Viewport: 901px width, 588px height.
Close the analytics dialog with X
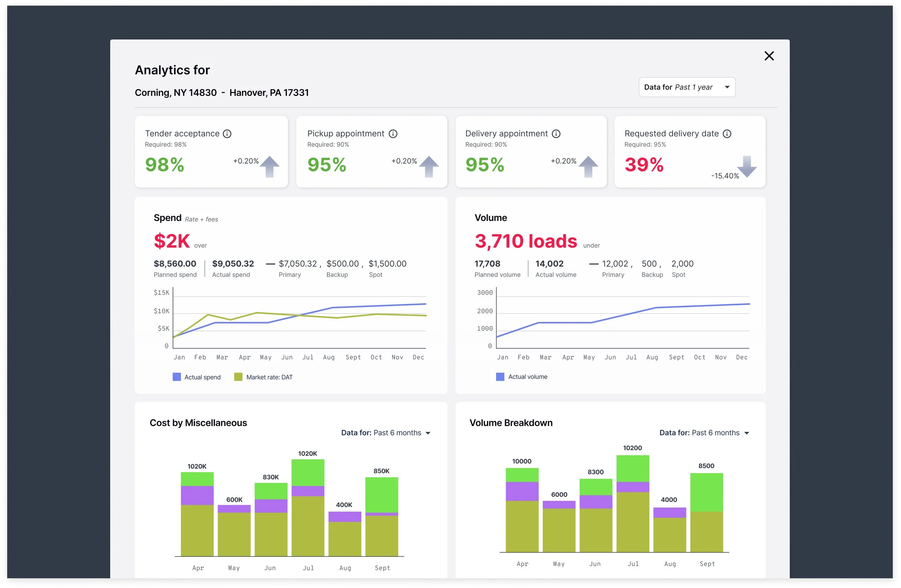pos(769,56)
